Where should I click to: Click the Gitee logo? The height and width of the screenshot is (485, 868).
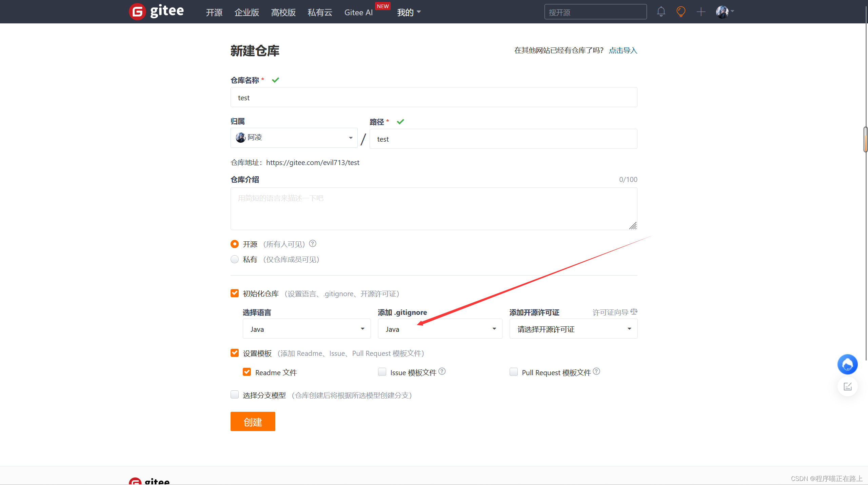click(156, 11)
